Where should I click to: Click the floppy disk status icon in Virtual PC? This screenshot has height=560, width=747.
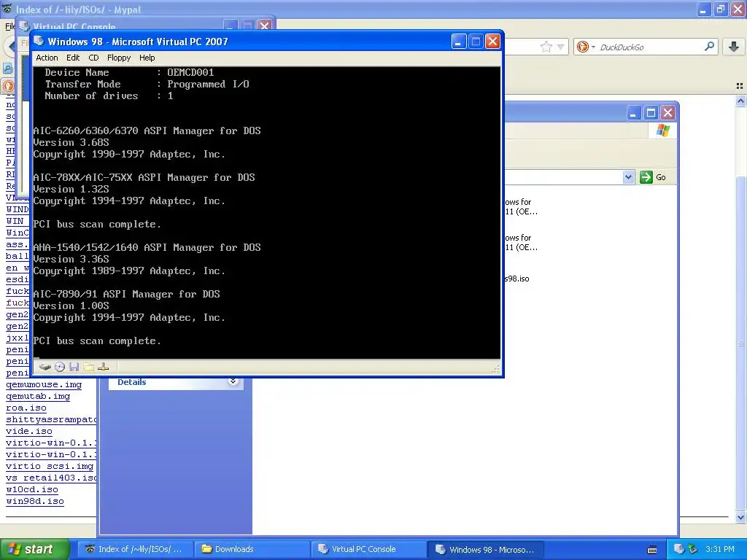coord(74,367)
